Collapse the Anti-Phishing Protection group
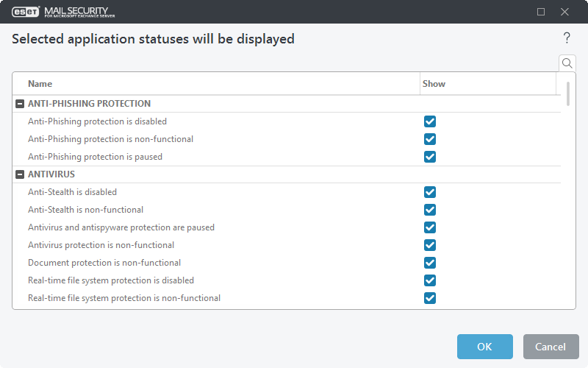 (20, 104)
